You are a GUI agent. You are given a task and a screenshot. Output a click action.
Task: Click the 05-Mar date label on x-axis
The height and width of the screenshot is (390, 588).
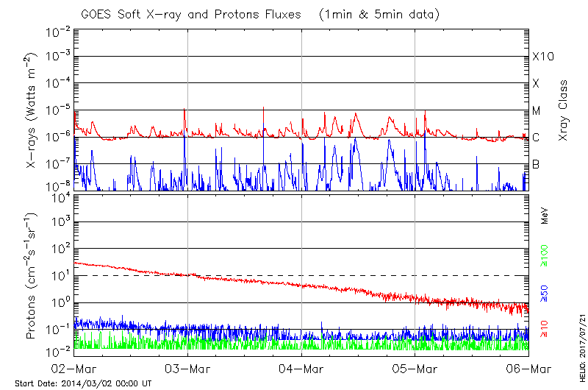(x=415, y=369)
